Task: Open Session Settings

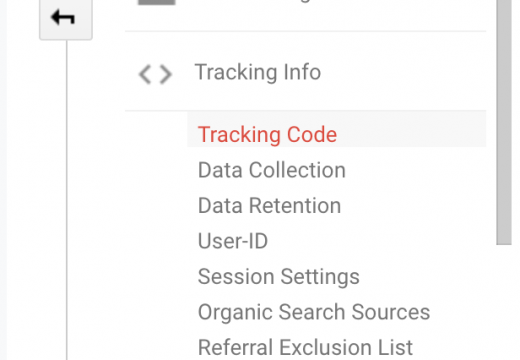Action: [279, 277]
